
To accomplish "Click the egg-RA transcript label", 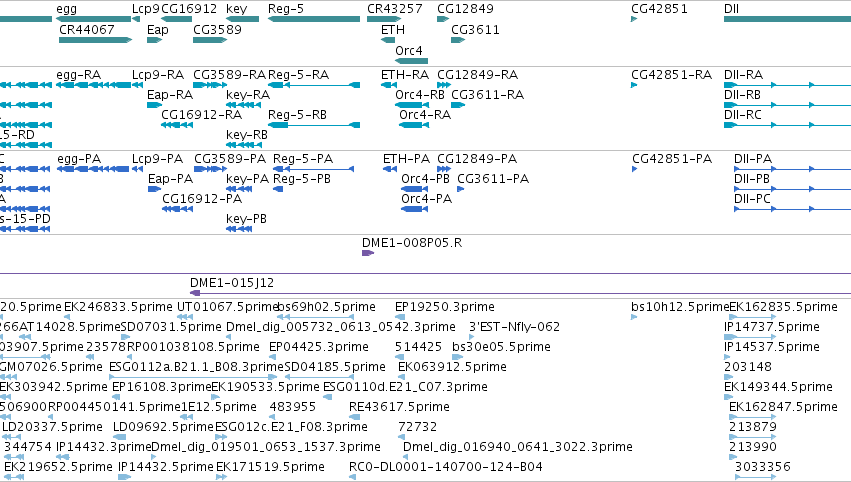I will pos(79,75).
